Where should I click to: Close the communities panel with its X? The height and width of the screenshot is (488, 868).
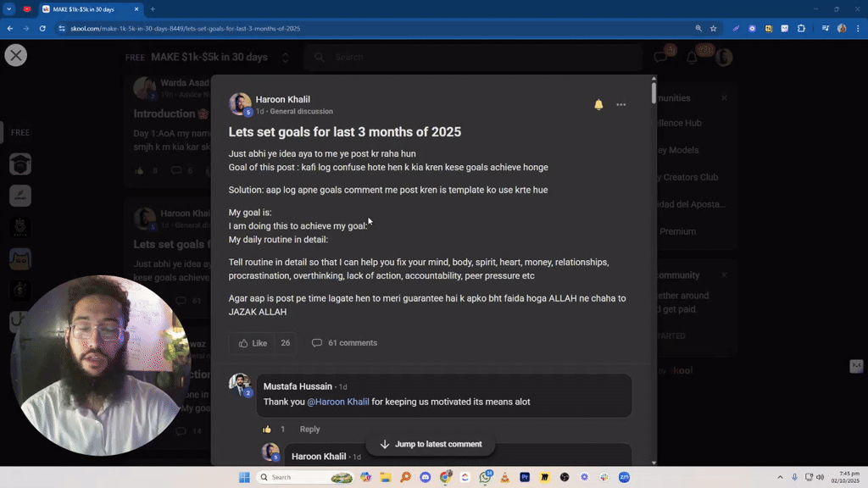(x=724, y=98)
